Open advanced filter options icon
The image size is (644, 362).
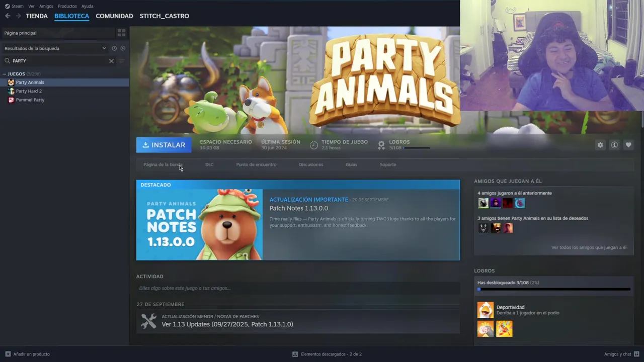click(121, 61)
